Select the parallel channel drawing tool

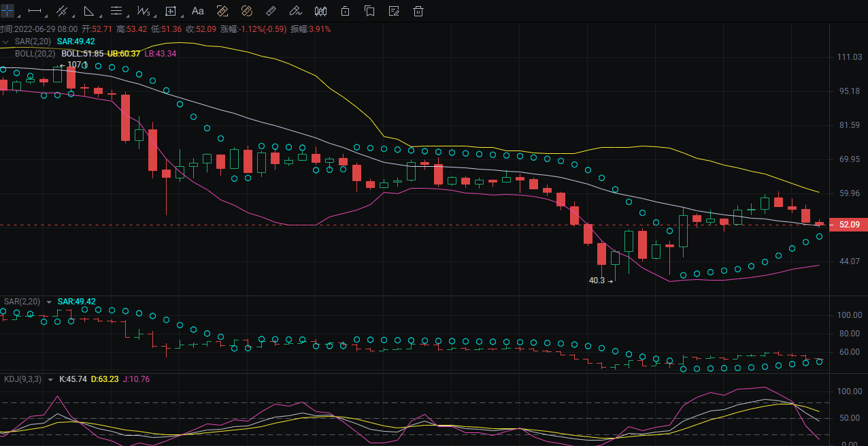tap(61, 11)
